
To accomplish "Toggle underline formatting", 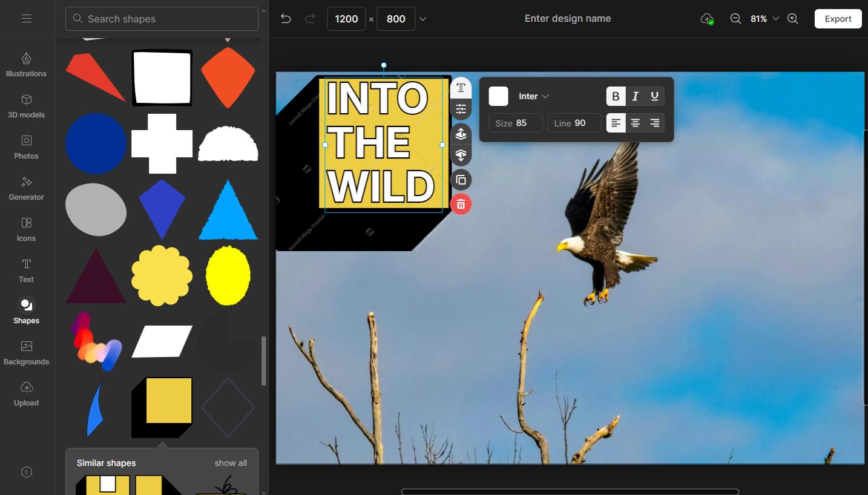I will [x=654, y=96].
